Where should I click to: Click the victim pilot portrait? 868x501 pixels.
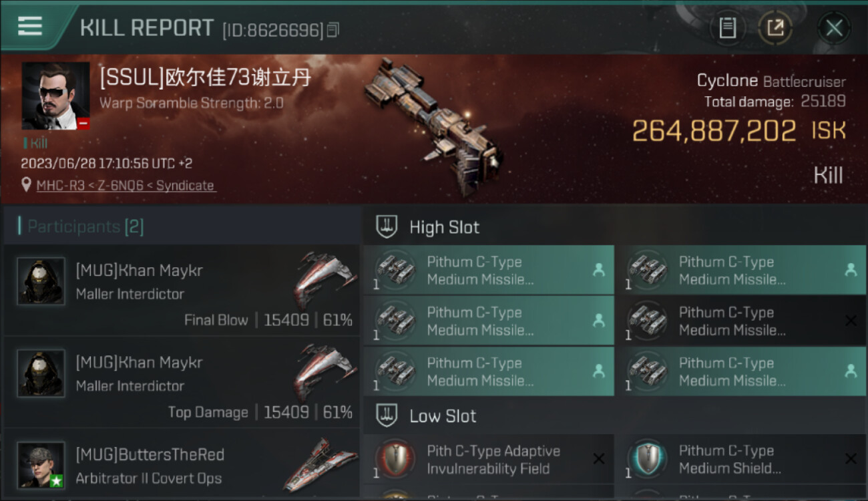click(55, 96)
